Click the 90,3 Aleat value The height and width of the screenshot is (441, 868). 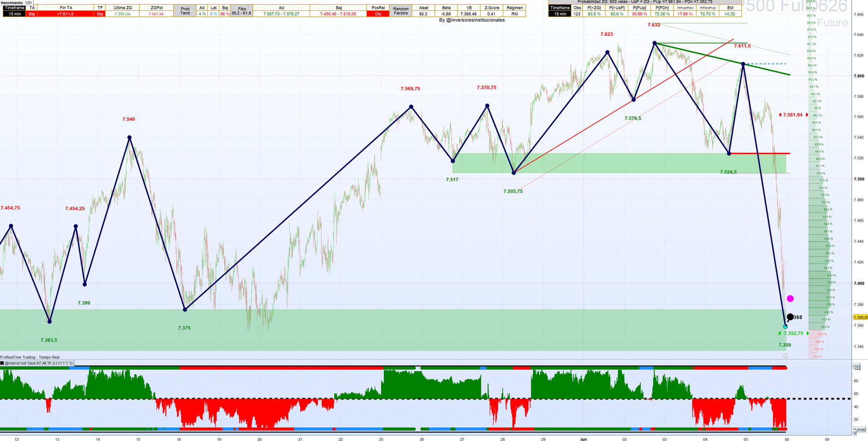point(424,14)
